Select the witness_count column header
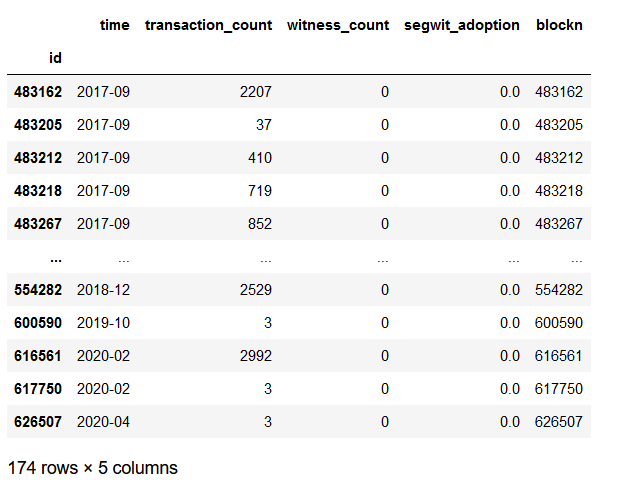The height and width of the screenshot is (491, 617). tap(338, 25)
